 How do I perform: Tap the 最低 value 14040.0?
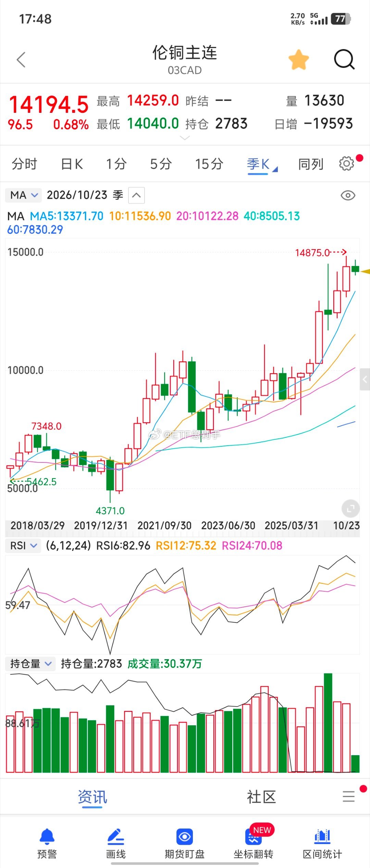coord(153,123)
